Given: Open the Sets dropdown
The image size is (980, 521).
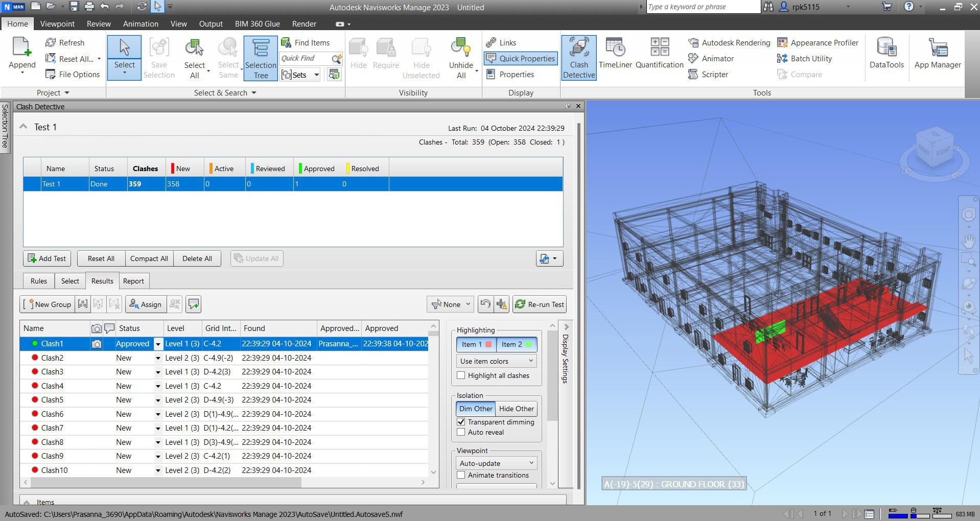Looking at the screenshot, I should point(300,75).
